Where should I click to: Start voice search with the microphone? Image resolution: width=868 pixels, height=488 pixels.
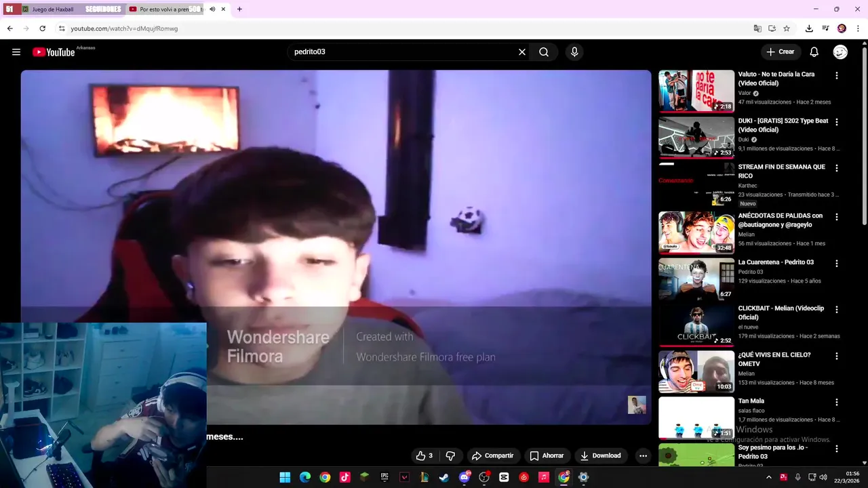click(x=574, y=52)
